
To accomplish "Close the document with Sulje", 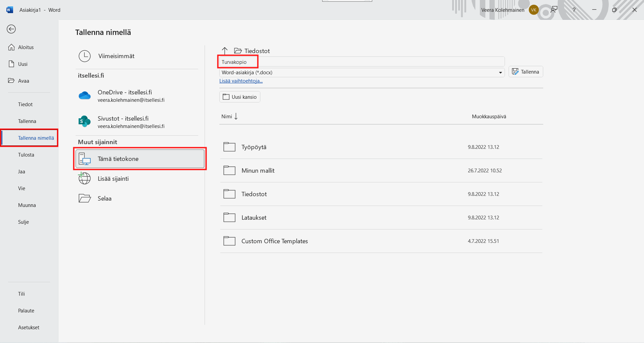I will (x=24, y=222).
